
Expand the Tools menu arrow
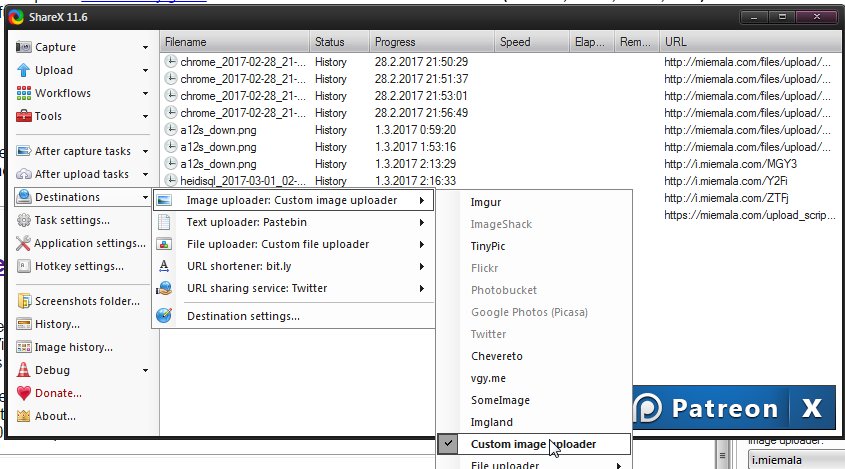coord(146,116)
